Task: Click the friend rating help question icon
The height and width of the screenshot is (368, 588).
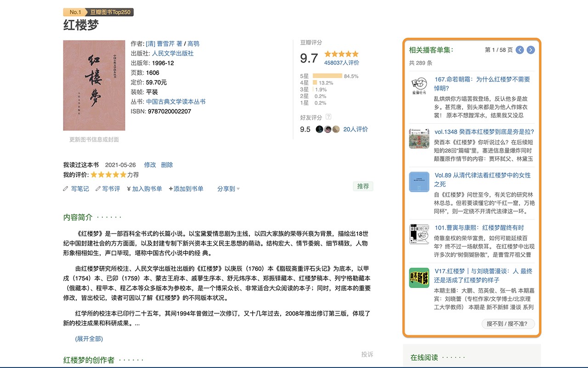Action: coord(328,117)
